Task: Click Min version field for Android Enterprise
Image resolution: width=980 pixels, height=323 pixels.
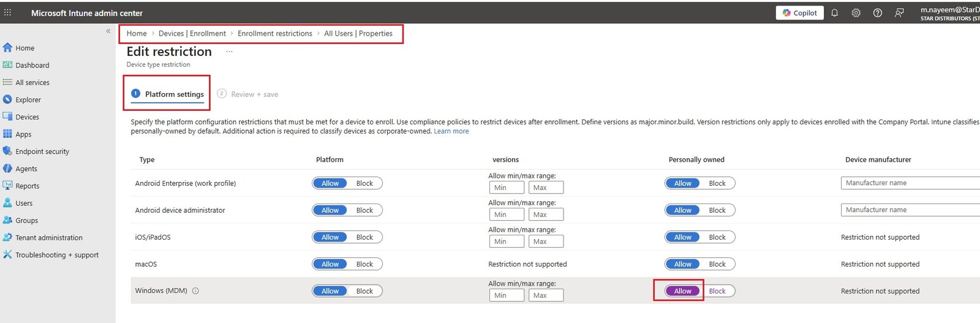Action: [x=507, y=188]
